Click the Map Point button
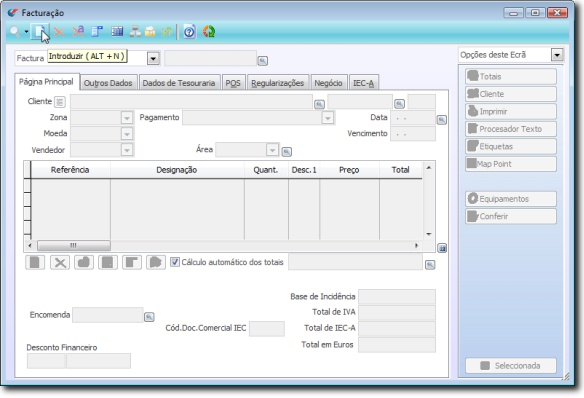This screenshot has width=584, height=398. point(511,164)
